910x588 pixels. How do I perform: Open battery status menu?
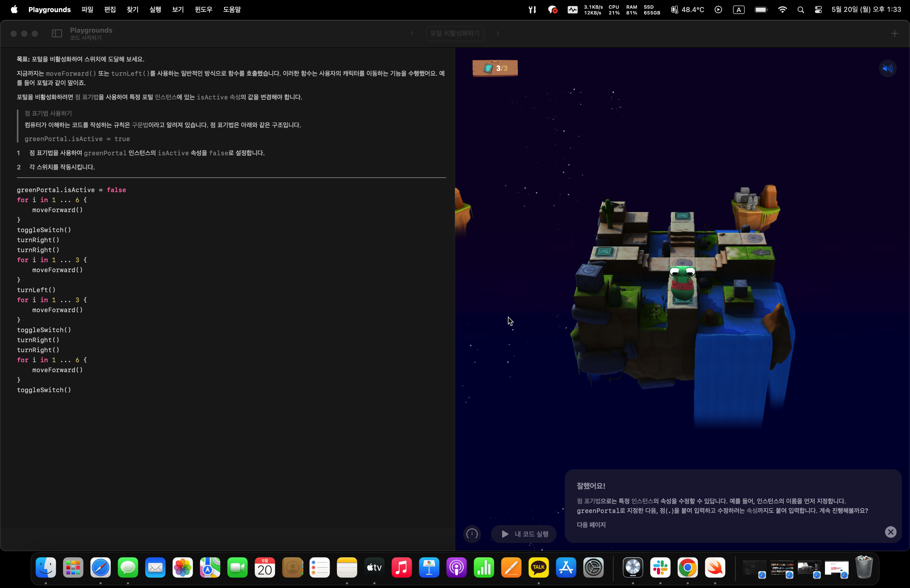[761, 9]
